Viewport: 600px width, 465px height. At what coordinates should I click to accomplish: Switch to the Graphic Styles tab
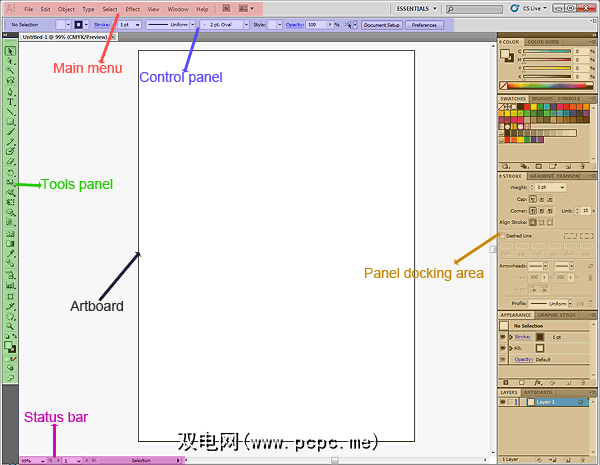(x=556, y=315)
